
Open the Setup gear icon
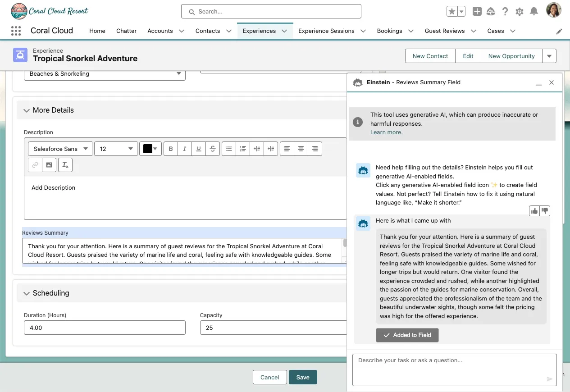[520, 12]
